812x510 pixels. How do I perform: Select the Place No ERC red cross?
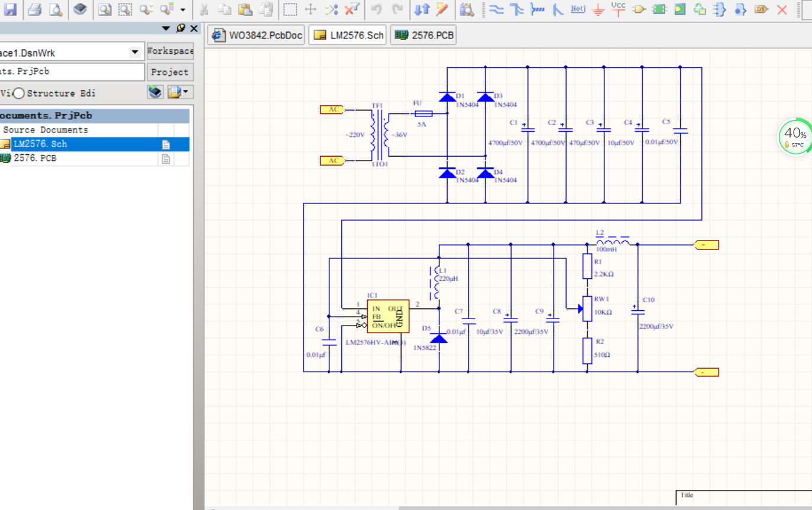click(782, 9)
